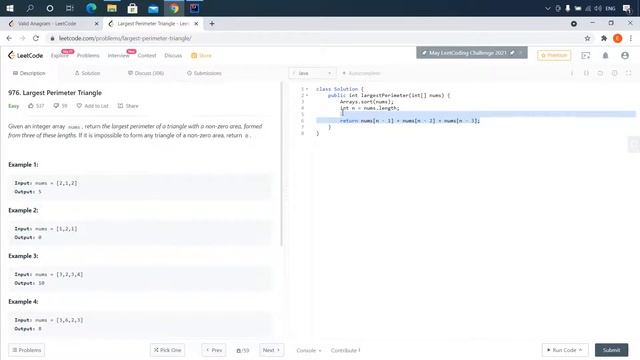Open the Explore menu item
Screen dimensions: 640x360
pos(60,56)
